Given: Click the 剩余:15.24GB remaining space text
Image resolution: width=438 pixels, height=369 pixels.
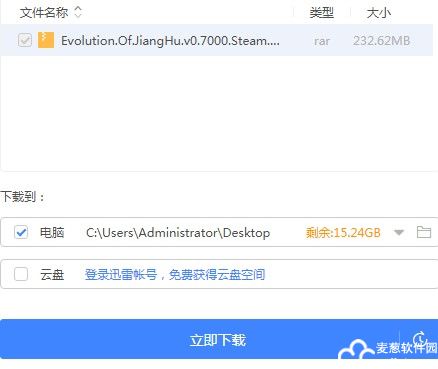Looking at the screenshot, I should pos(343,232).
